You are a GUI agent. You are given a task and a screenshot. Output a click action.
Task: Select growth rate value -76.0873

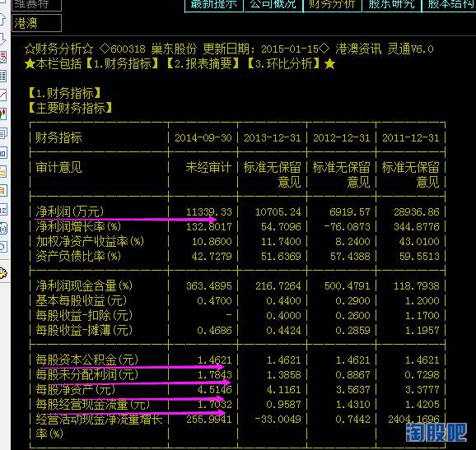(348, 227)
